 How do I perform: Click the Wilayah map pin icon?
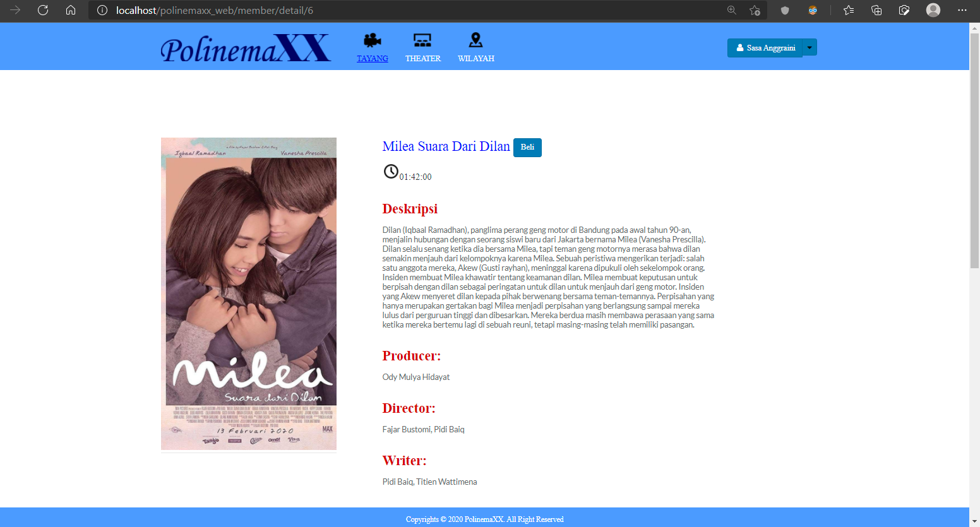475,40
